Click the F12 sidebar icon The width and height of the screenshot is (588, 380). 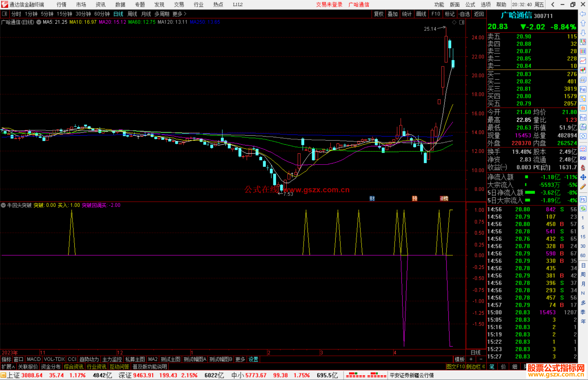click(583, 118)
